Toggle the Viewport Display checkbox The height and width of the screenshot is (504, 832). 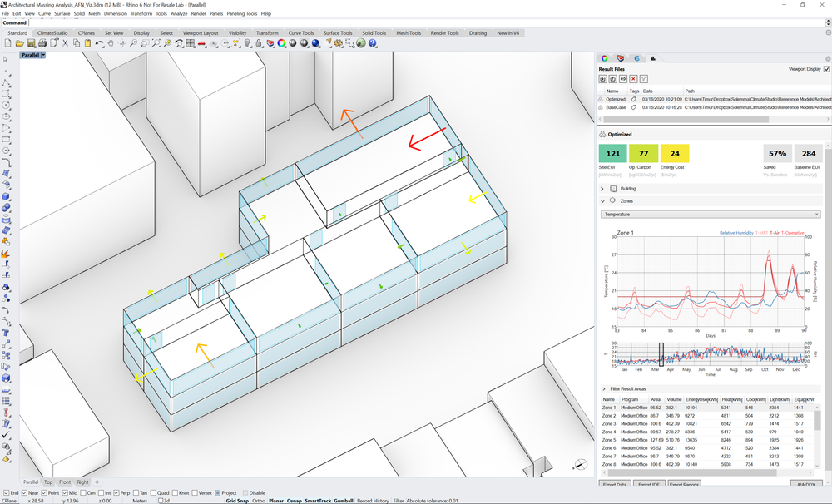point(826,69)
